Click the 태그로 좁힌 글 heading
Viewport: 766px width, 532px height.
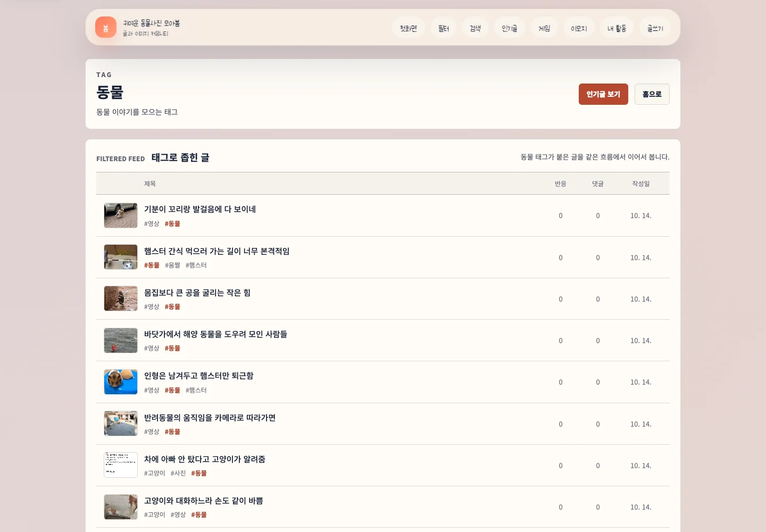[180, 157]
